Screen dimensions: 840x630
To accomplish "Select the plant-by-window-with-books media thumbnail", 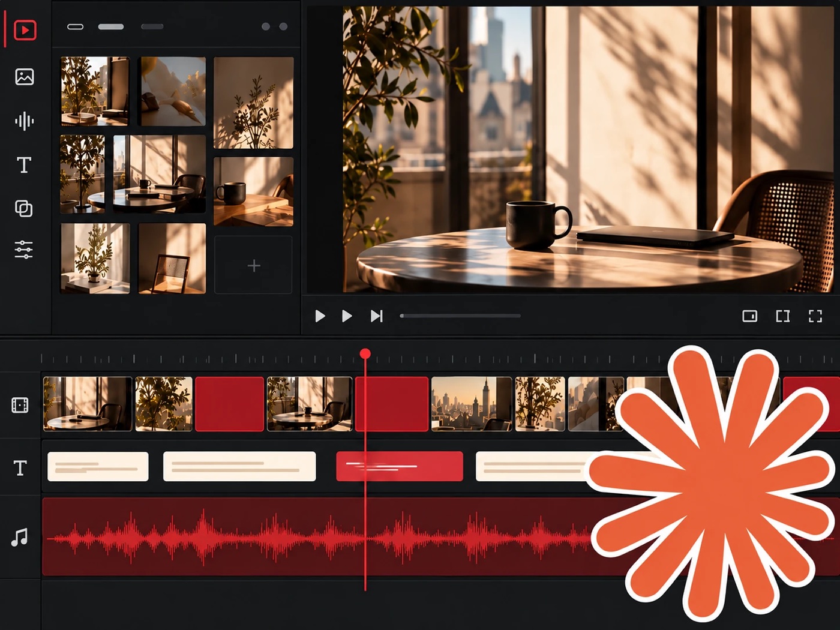I will coord(95,91).
